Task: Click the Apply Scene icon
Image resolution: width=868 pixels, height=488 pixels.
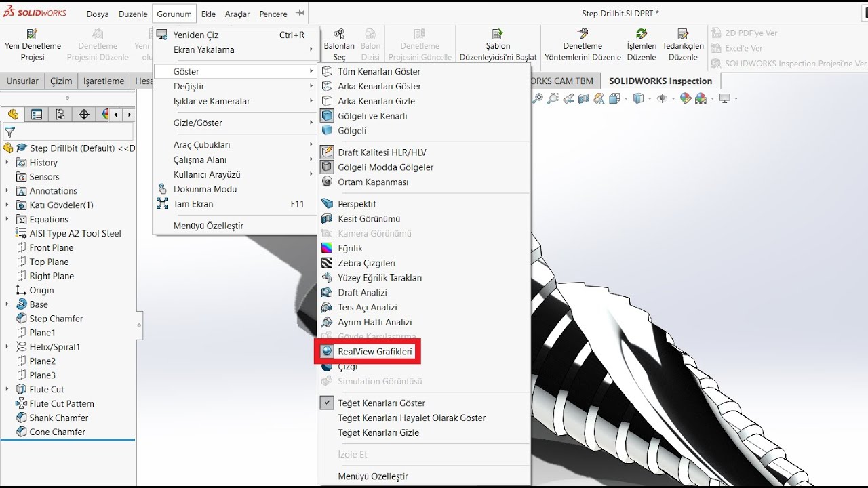Action: click(x=701, y=99)
